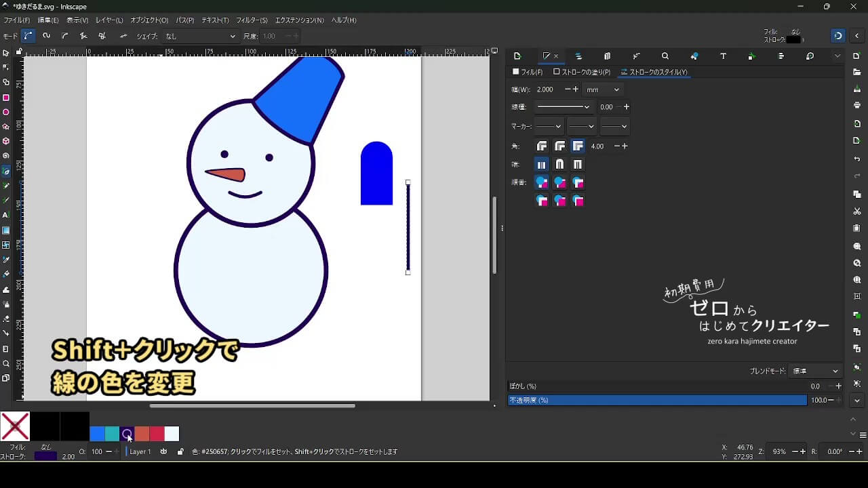Click the 不透明度 opacity slider bar
This screenshot has height=488, width=868.
coord(656,401)
